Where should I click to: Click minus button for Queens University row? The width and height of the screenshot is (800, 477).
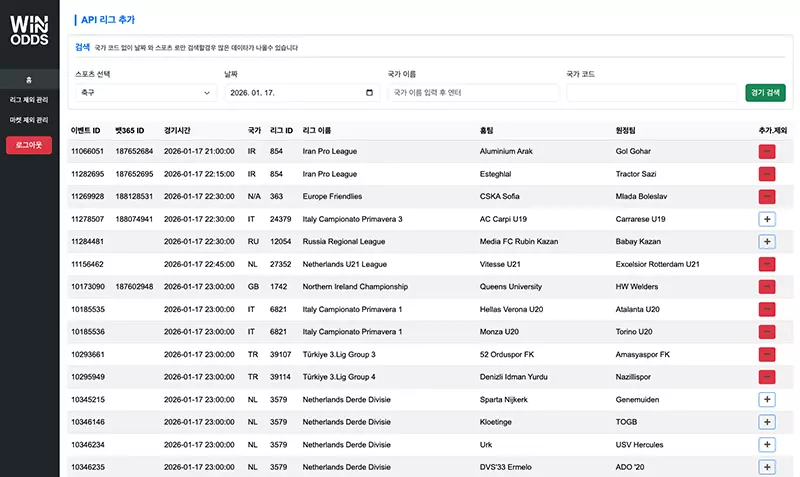coord(766,287)
